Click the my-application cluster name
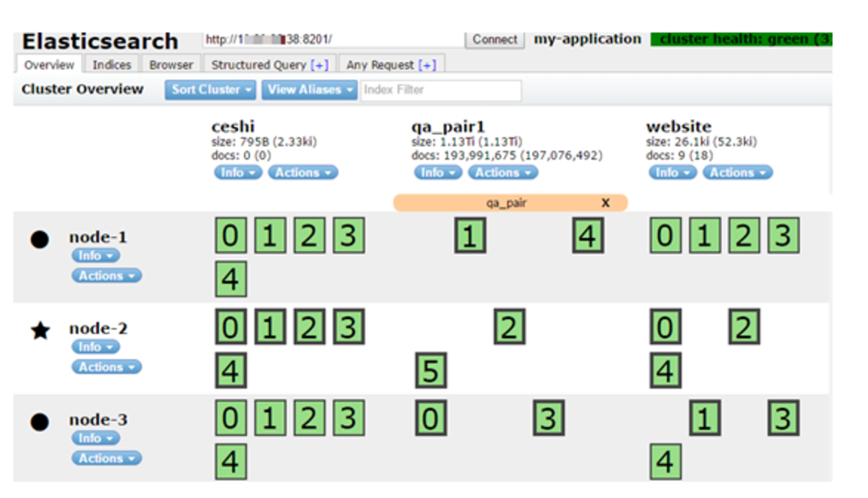The image size is (868, 498). pyautogui.click(x=587, y=39)
